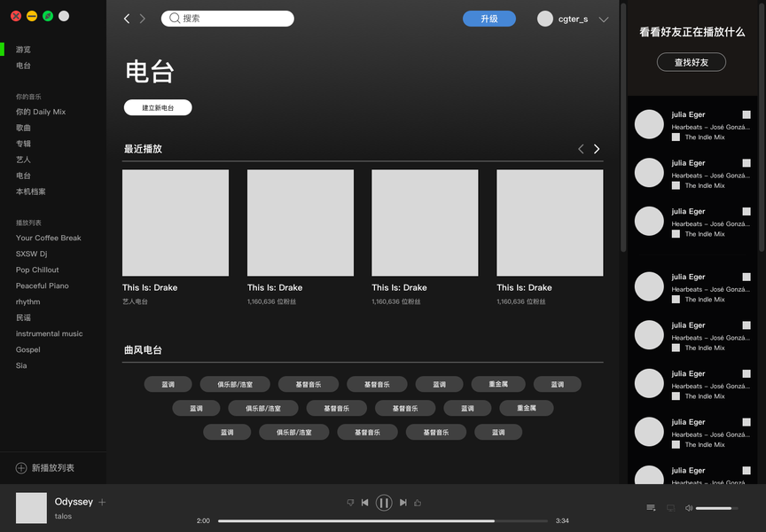Viewport: 766px width, 532px height.
Task: Click the main content vertical scrollbar
Action: pyautogui.click(x=623, y=127)
